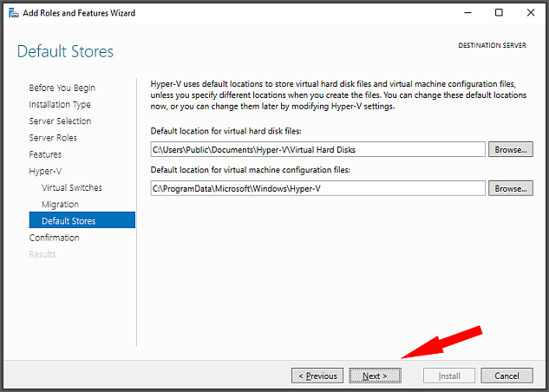This screenshot has width=549, height=392.
Task: Maximize the wizard window
Action: [x=499, y=13]
